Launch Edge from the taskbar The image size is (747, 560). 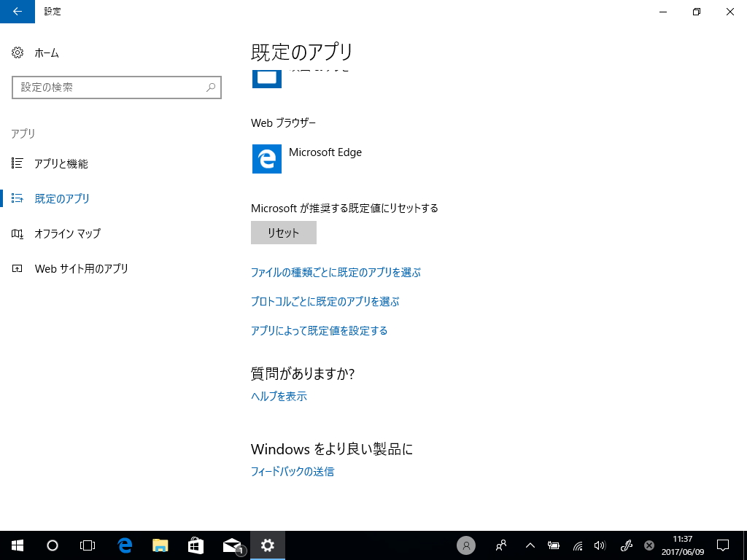point(125,545)
